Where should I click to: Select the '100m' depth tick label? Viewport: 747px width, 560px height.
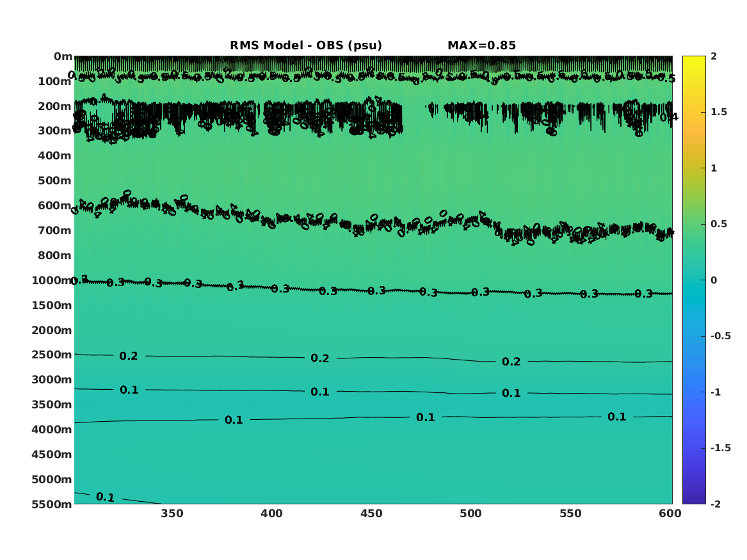pos(55,81)
